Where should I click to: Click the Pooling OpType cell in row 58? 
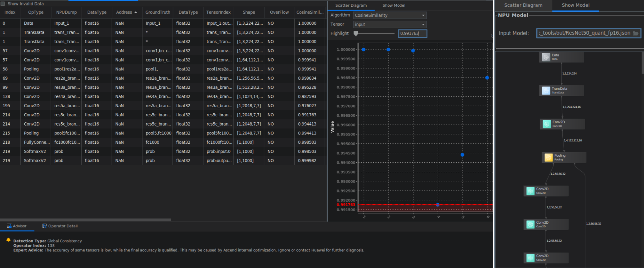coord(36,69)
